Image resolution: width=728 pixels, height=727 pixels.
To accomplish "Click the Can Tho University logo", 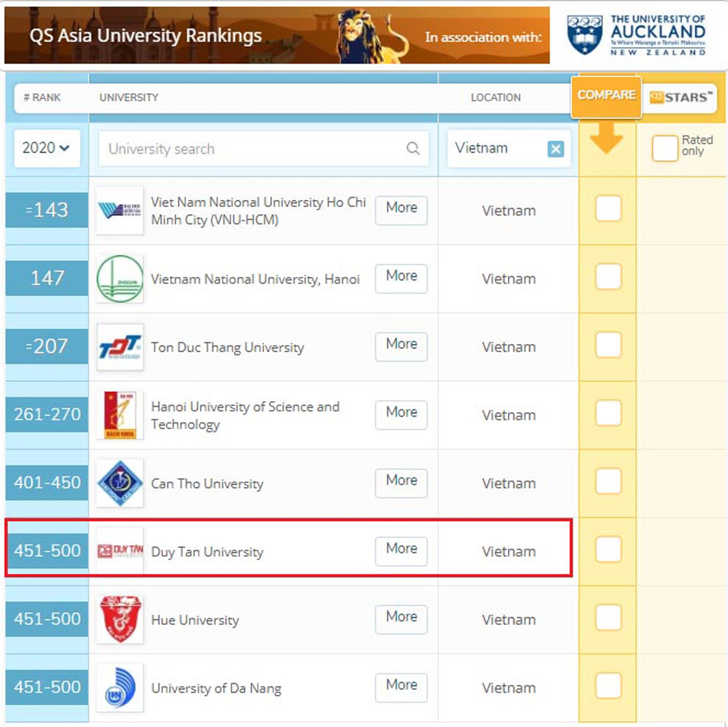I will [x=119, y=483].
